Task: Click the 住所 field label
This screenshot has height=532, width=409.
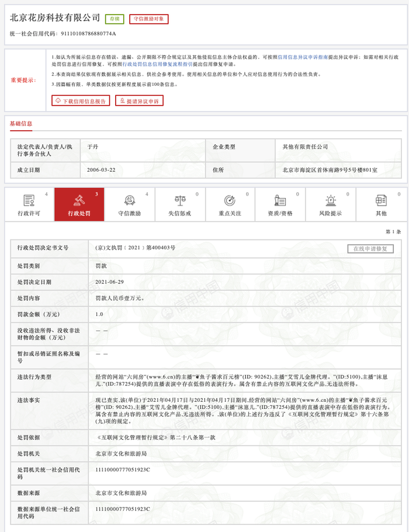Action: pos(219,170)
